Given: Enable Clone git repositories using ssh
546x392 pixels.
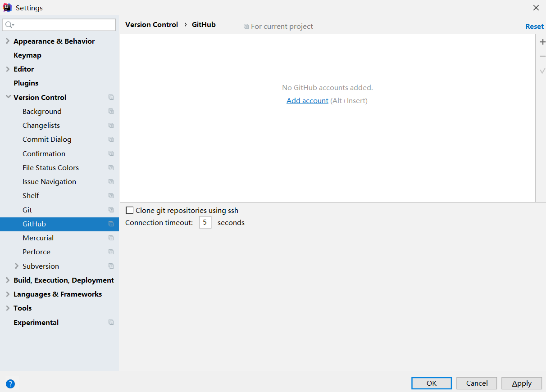Looking at the screenshot, I should (130, 210).
